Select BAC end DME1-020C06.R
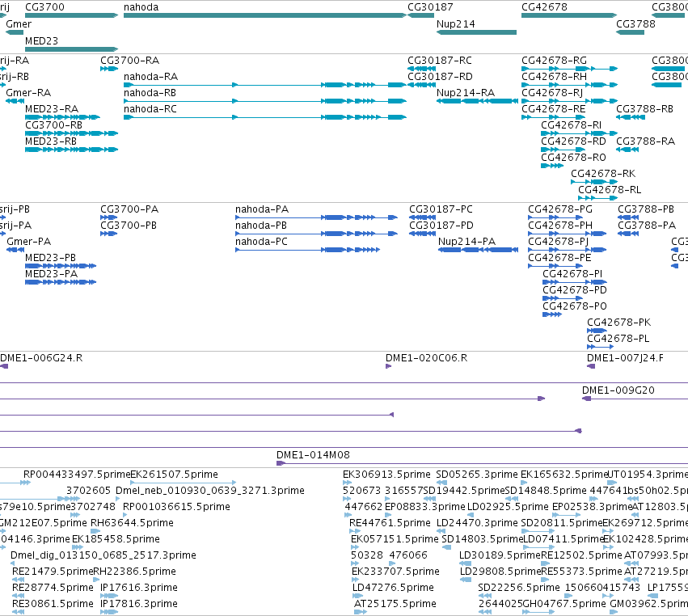This screenshot has width=688, height=616. coord(388,366)
